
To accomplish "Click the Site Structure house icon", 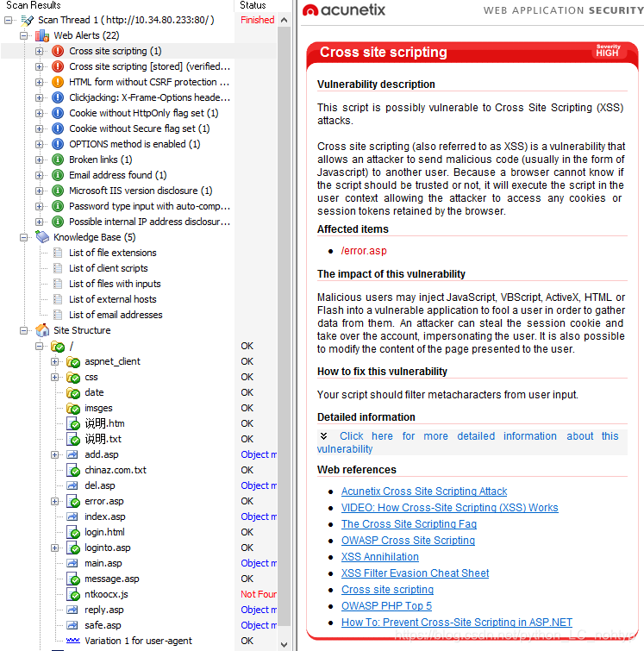I will tap(42, 330).
